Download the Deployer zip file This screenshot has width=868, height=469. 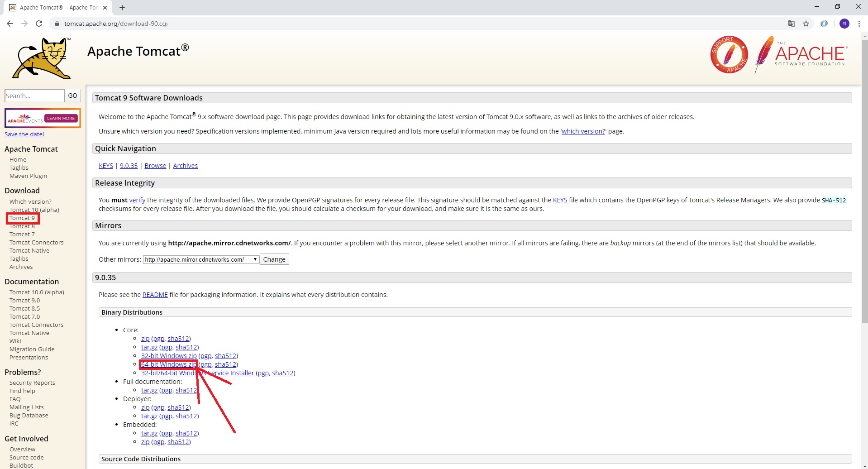tap(145, 407)
